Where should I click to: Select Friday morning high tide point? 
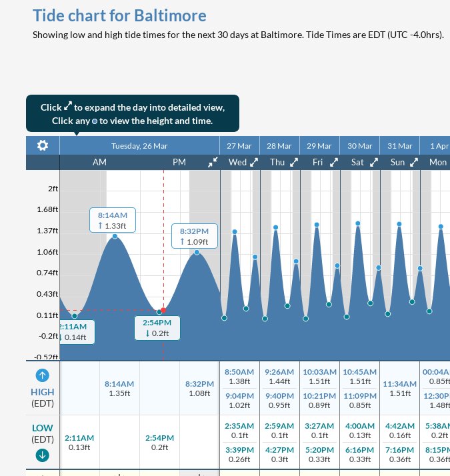tap(317, 225)
